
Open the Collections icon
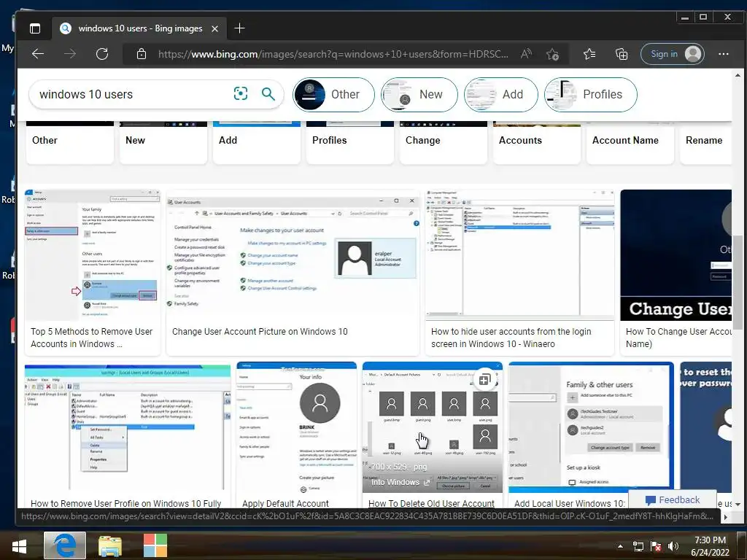coord(622,54)
